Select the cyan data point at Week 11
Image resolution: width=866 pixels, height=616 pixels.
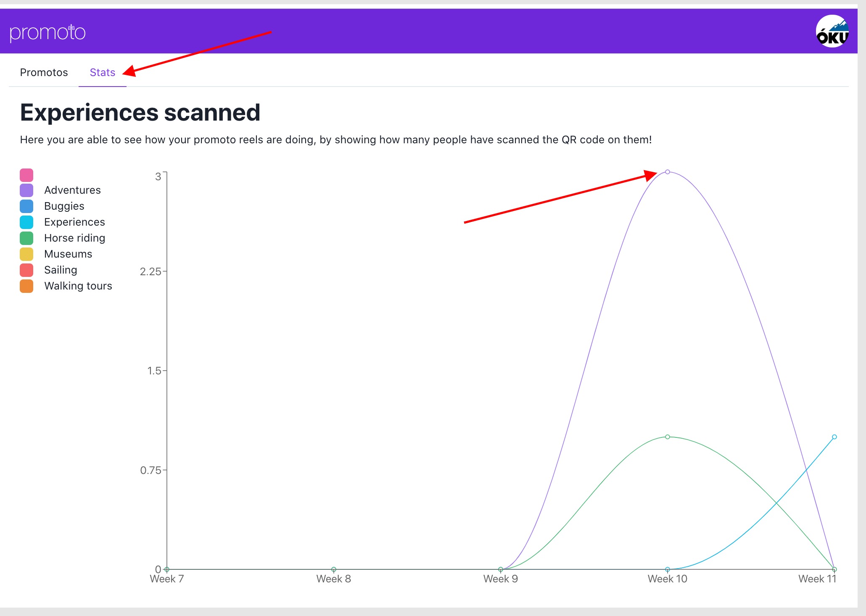pos(834,437)
